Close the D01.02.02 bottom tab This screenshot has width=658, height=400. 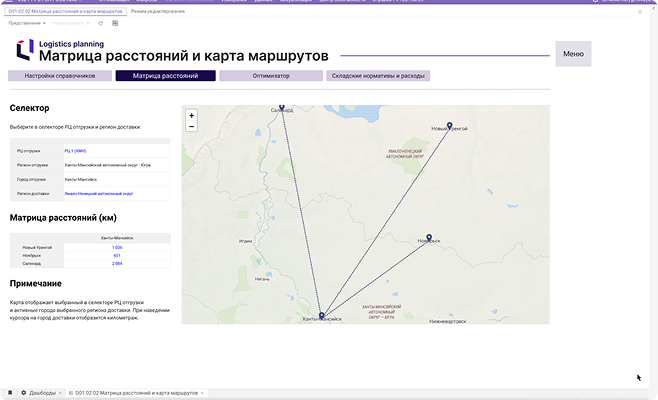click(x=204, y=393)
